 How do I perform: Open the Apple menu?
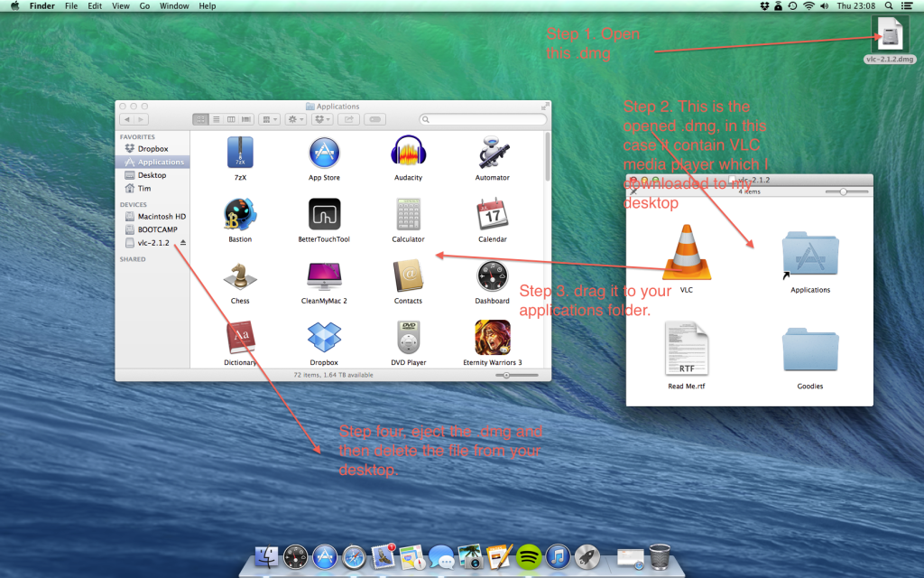15,6
